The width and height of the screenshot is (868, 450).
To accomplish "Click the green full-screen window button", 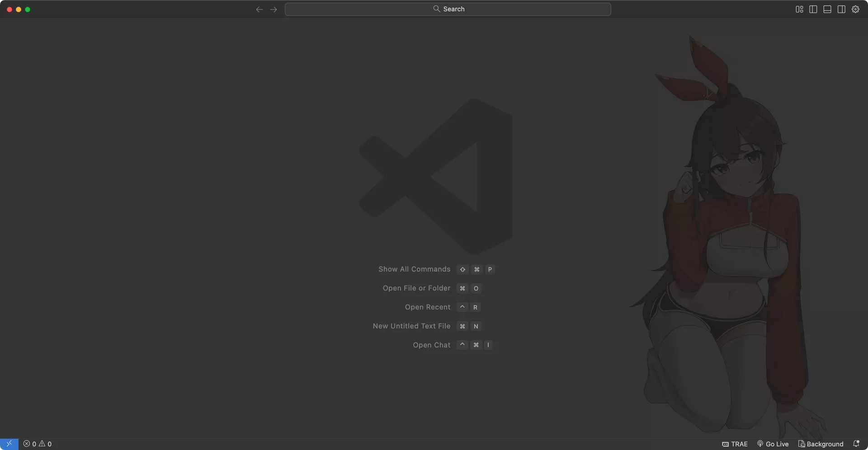I will 28,9.
